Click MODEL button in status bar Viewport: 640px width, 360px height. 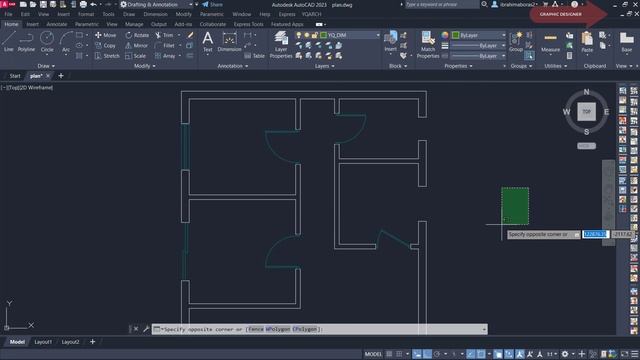click(x=373, y=354)
